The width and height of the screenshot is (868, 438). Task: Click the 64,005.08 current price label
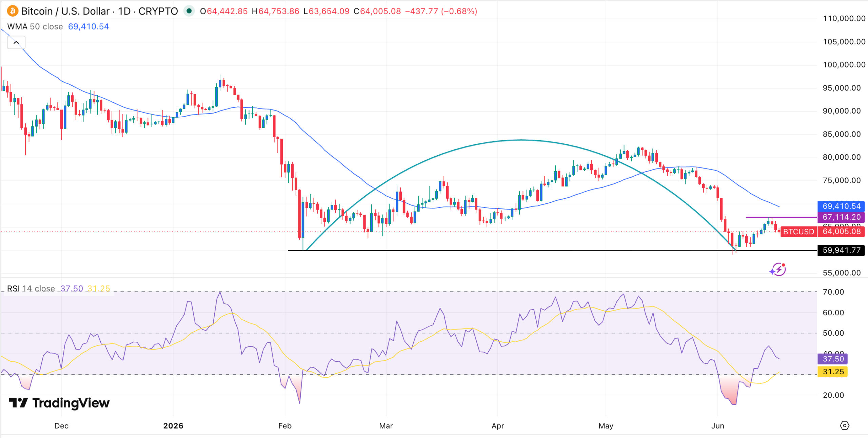[841, 232]
